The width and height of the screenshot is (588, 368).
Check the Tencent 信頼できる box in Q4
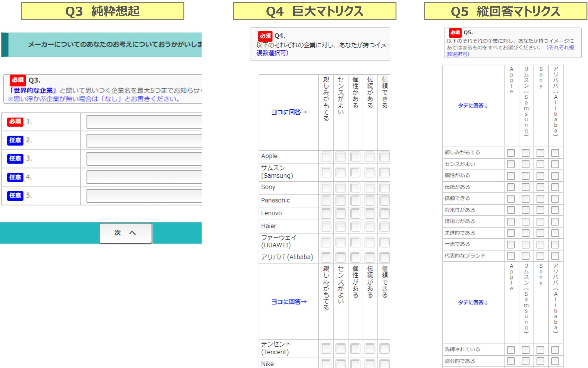click(x=384, y=348)
